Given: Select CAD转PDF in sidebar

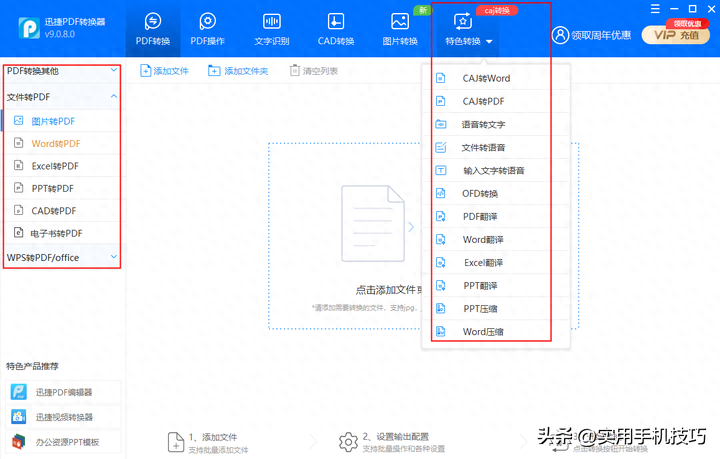Looking at the screenshot, I should point(62,211).
